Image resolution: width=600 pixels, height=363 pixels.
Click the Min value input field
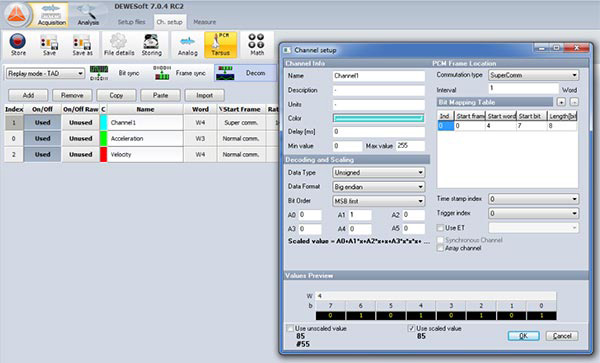tap(347, 146)
